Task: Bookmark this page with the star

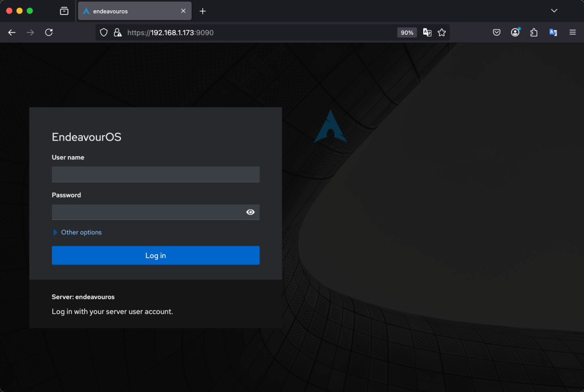Action: click(442, 32)
